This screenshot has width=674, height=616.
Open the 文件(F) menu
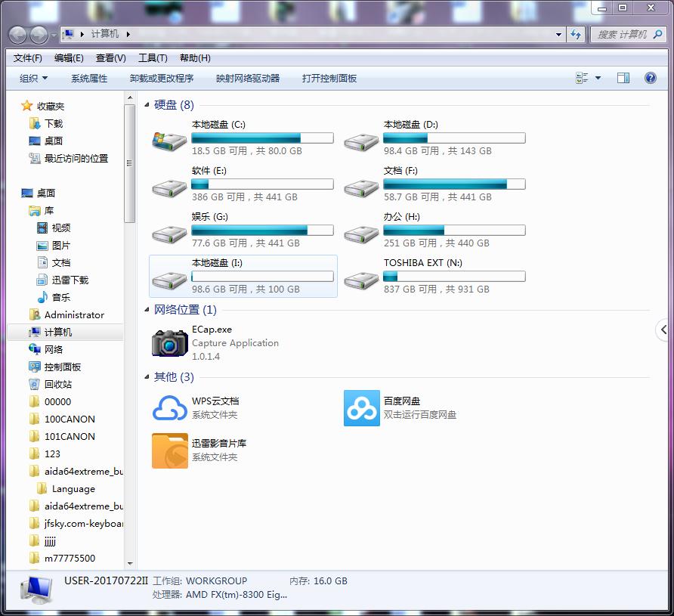coord(27,58)
